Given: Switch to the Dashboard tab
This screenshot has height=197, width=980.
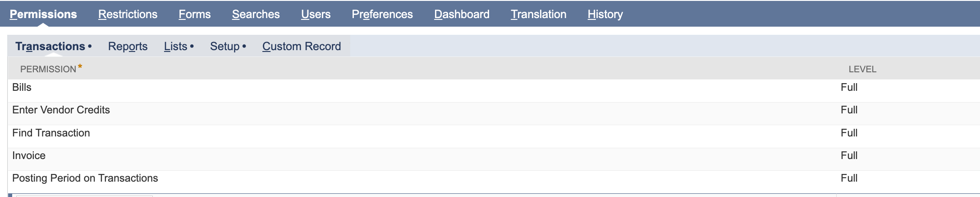Looking at the screenshot, I should [462, 14].
